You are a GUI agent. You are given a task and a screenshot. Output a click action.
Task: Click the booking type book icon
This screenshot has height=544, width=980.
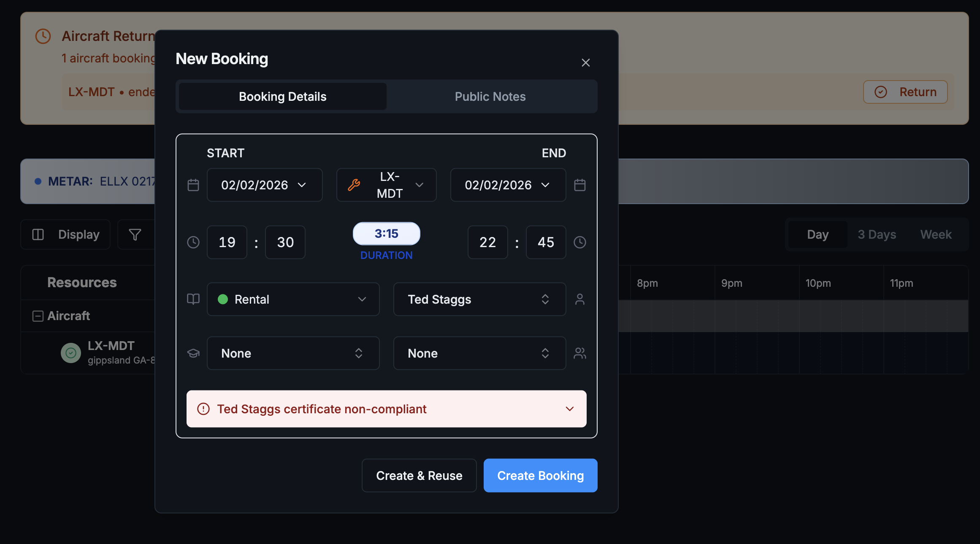point(193,299)
